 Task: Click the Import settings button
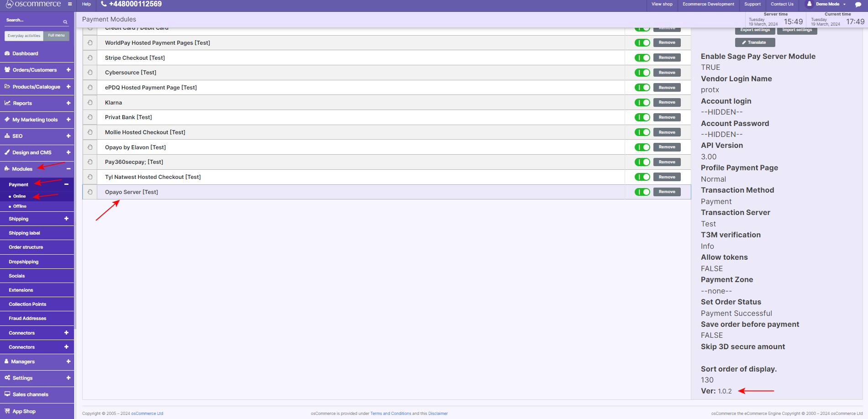[x=797, y=30]
